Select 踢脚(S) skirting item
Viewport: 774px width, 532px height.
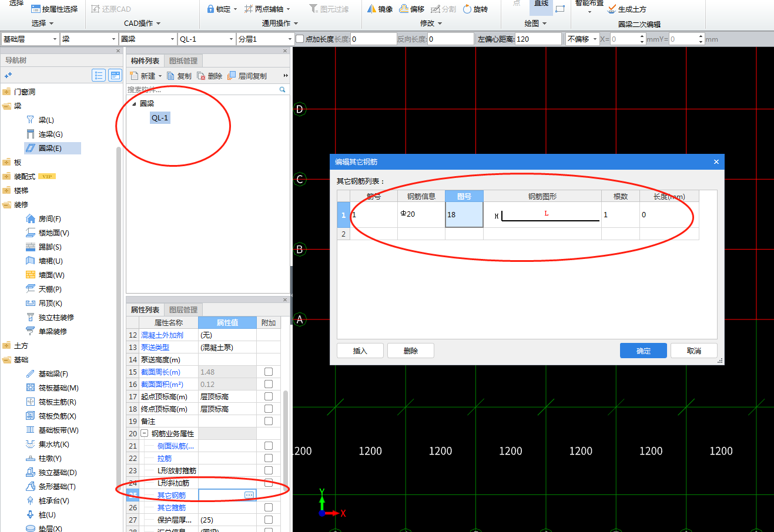point(45,247)
